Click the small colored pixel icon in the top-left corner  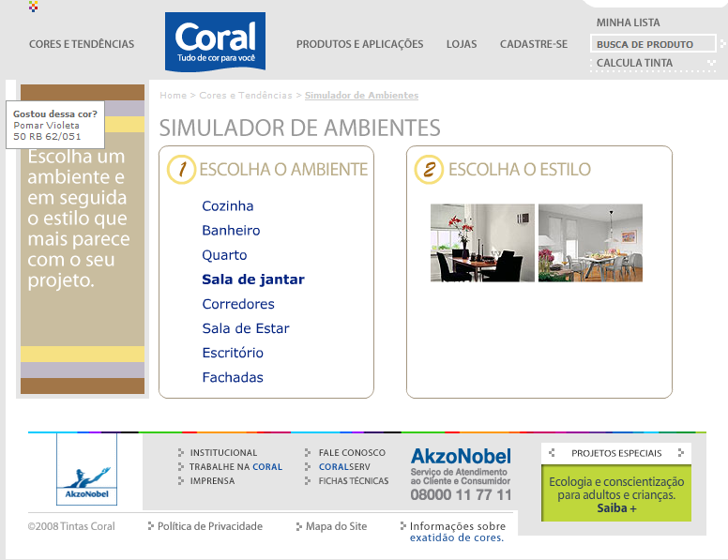tap(33, 7)
